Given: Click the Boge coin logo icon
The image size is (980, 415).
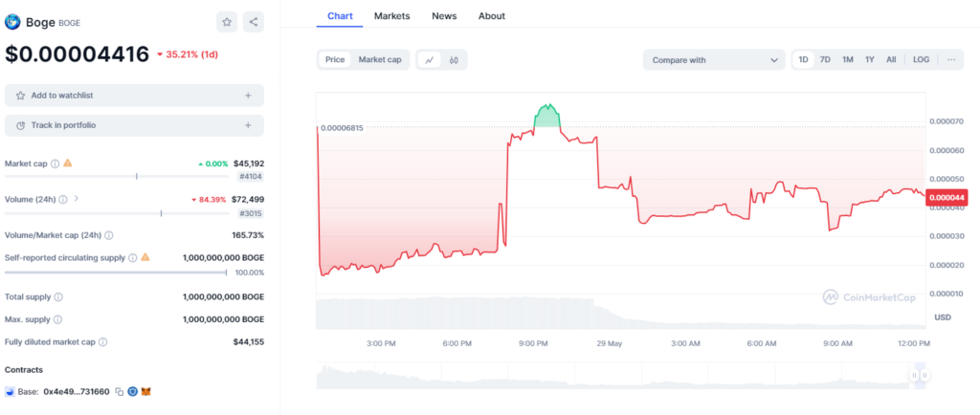Looking at the screenshot, I should coord(12,22).
